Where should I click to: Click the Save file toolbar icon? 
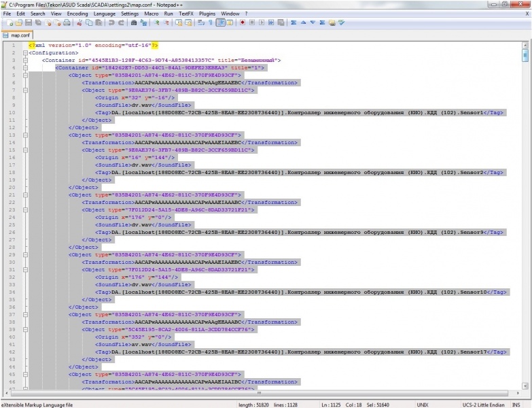29,22
